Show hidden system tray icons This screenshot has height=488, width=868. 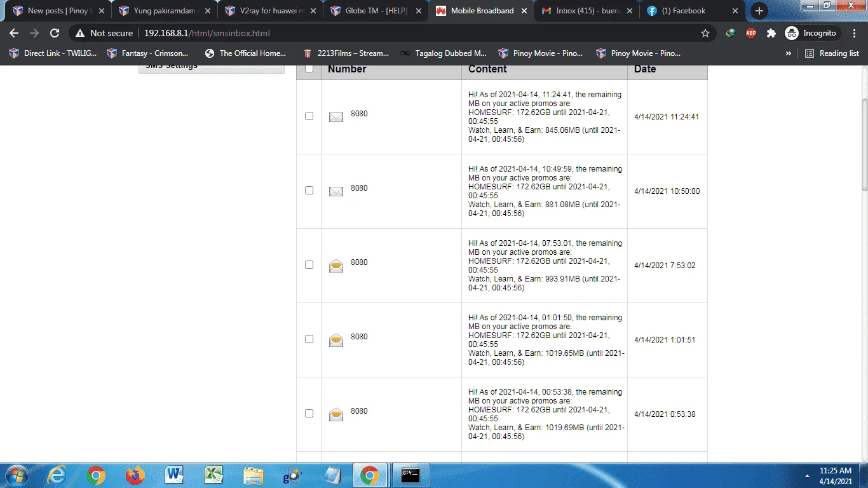(806, 475)
